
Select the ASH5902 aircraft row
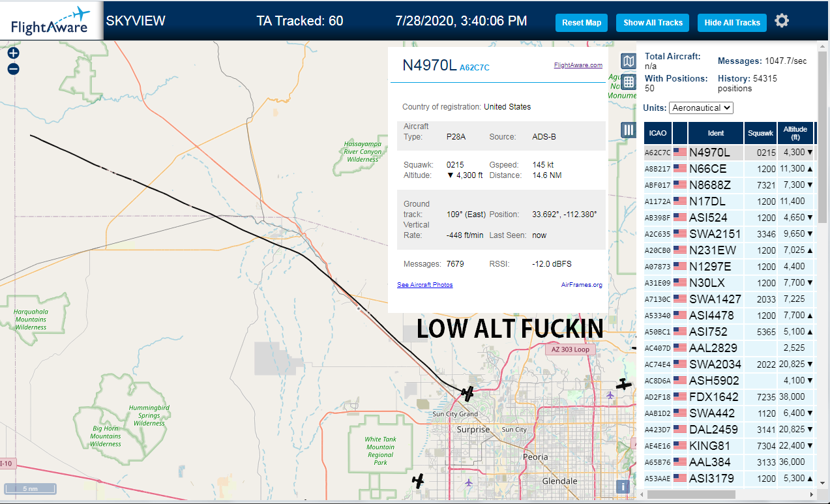(x=730, y=380)
